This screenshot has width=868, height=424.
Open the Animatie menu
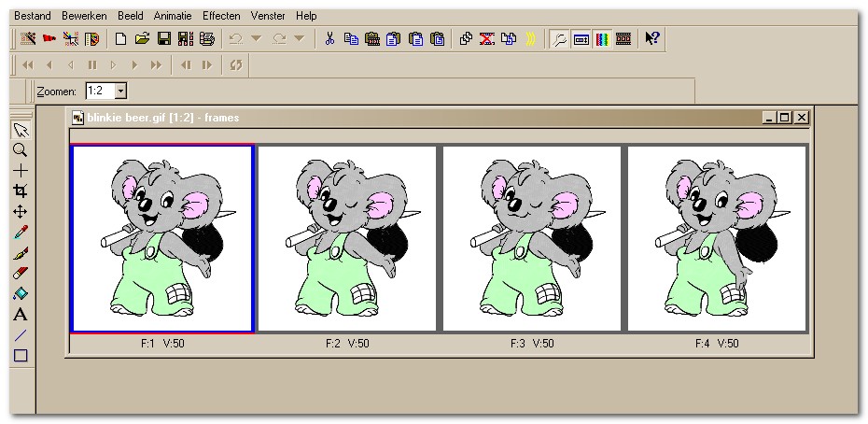(173, 16)
